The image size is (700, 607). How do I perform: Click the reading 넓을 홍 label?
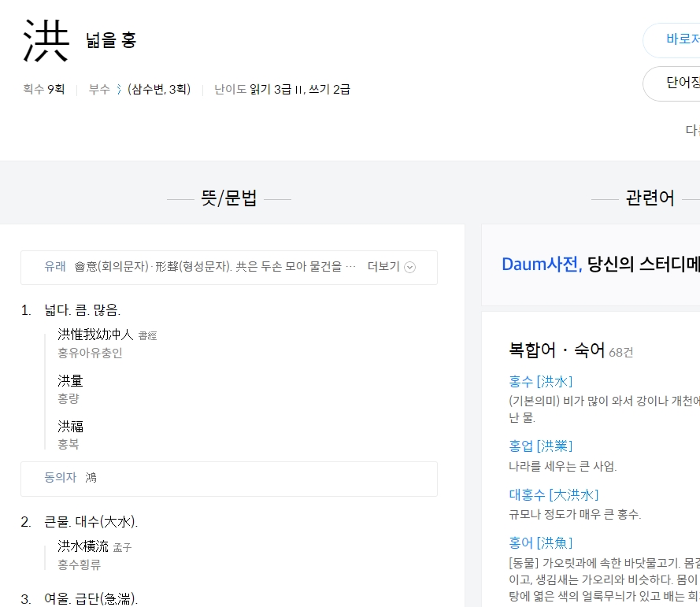click(x=109, y=42)
